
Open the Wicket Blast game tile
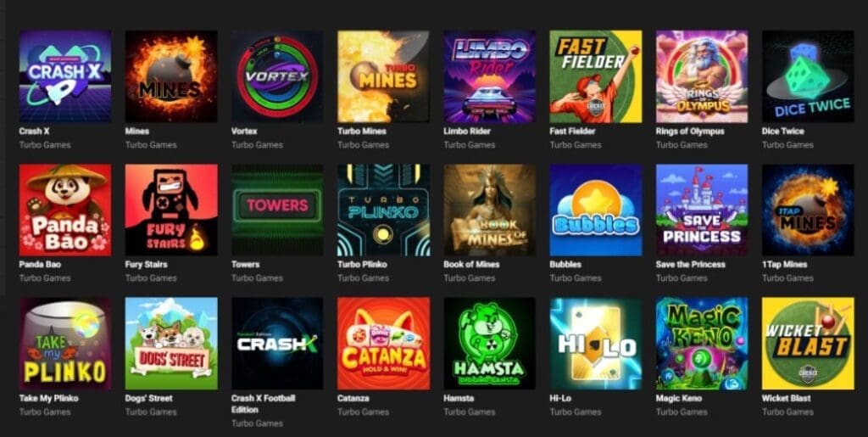point(808,344)
